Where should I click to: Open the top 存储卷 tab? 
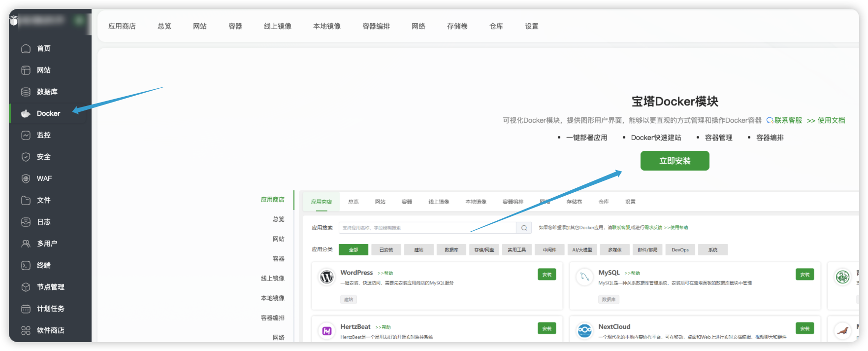[457, 26]
